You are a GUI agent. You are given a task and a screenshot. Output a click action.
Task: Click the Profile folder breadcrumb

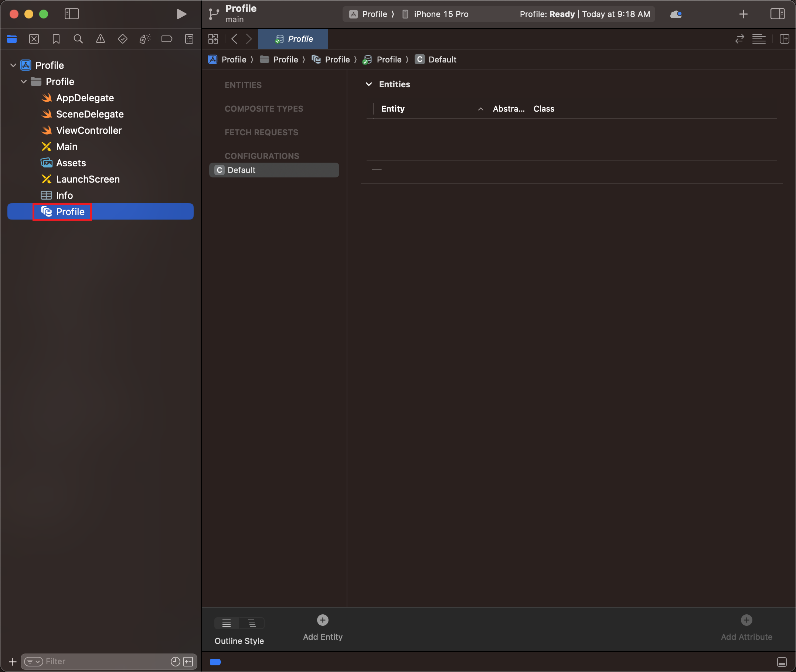279,60
